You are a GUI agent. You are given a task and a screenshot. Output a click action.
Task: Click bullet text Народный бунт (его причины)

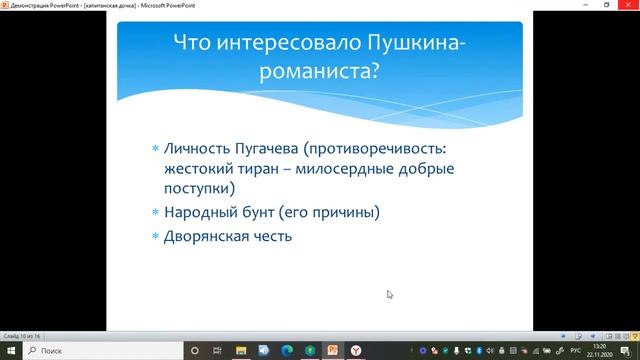tap(272, 212)
